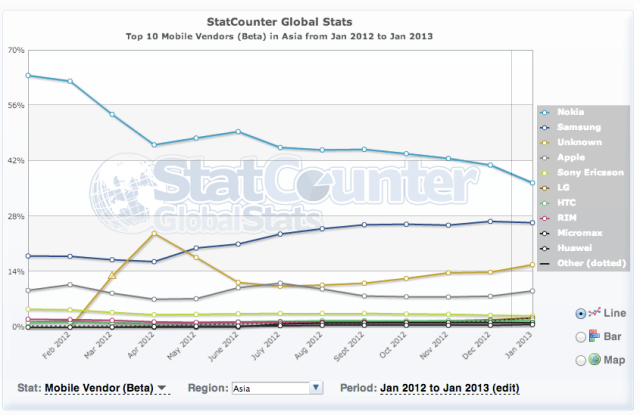Click the HTC legend marker

(x=544, y=202)
